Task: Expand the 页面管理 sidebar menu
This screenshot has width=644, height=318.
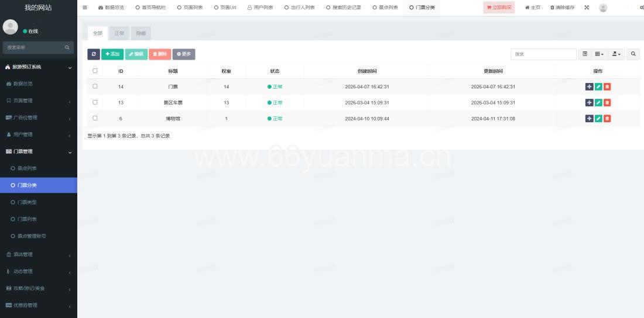Action: point(39,101)
